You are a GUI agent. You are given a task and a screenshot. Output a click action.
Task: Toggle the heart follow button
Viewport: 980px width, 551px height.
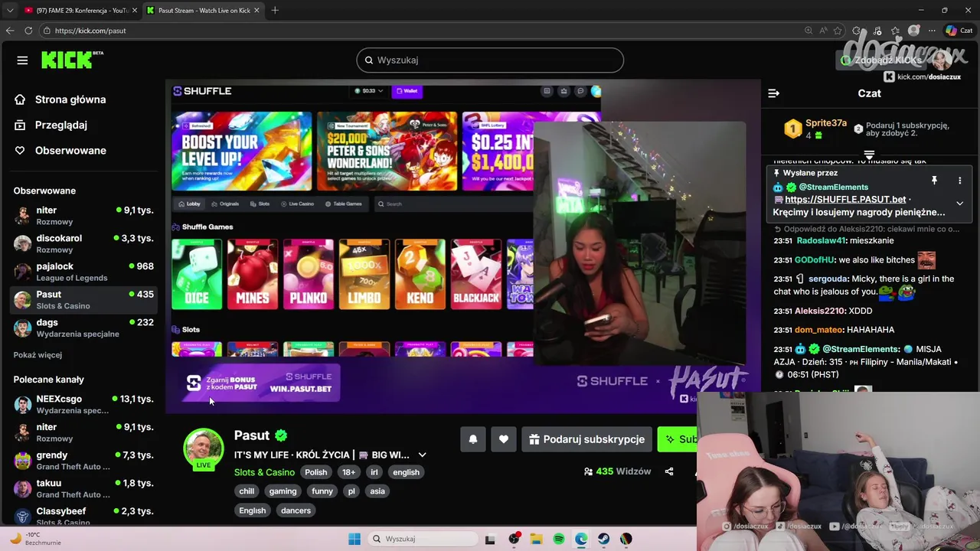[x=503, y=439]
